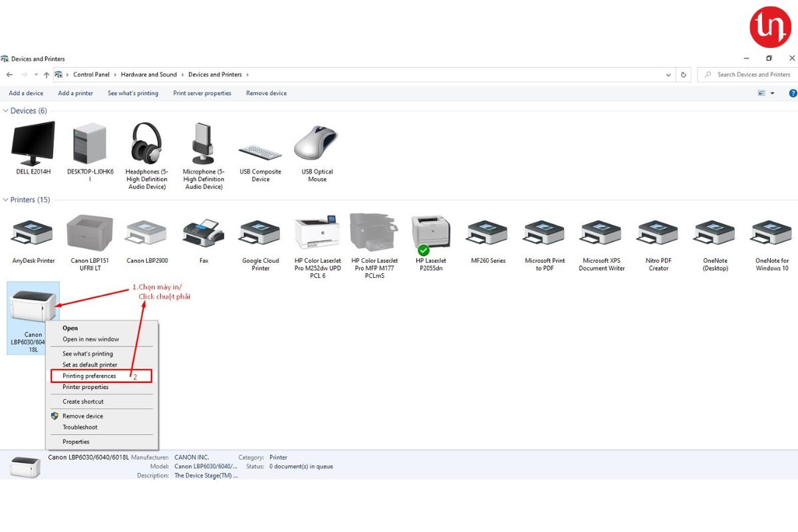Go back with the left arrow
798x532 pixels.
click(x=9, y=74)
